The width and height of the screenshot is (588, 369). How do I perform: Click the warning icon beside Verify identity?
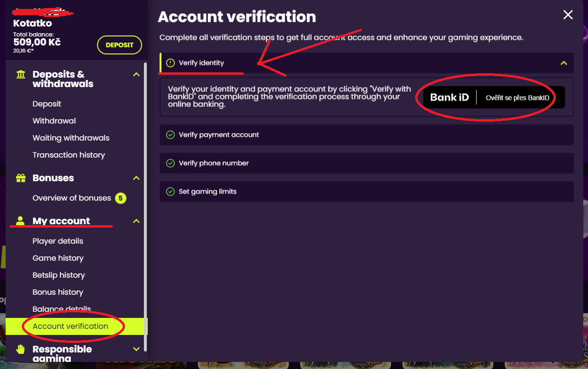[x=170, y=63]
